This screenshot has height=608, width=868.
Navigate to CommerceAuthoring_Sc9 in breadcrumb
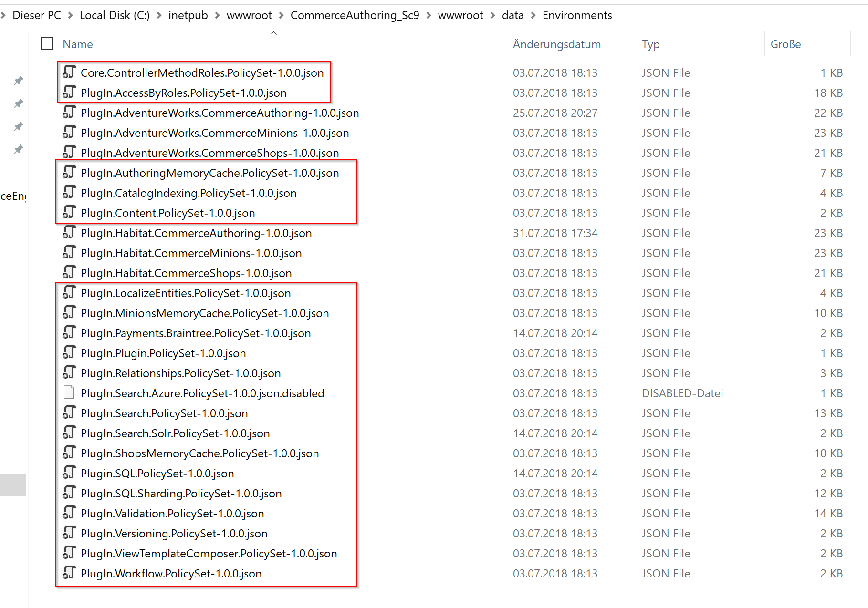(355, 15)
